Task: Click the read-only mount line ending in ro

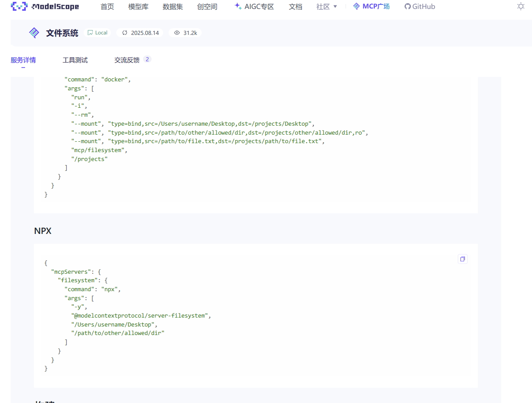Action: pyautogui.click(x=220, y=132)
